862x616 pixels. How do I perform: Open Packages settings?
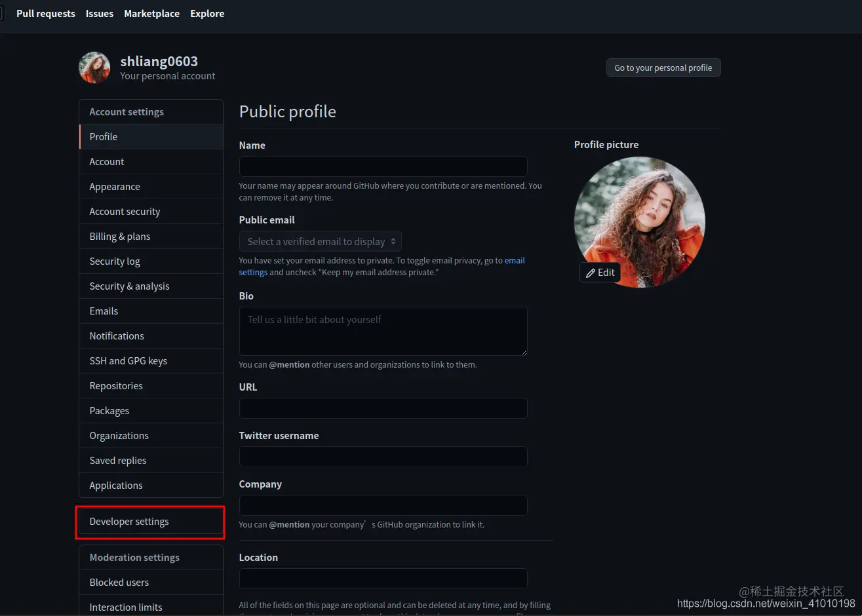coord(151,410)
